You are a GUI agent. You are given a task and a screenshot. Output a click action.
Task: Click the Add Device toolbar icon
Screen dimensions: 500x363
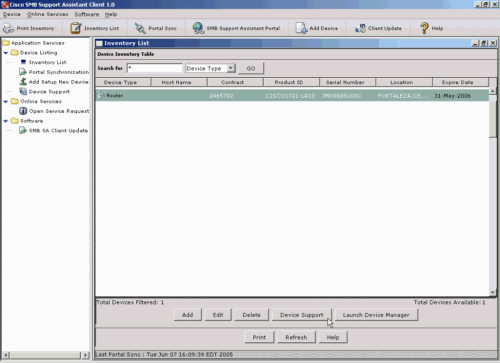pos(301,28)
